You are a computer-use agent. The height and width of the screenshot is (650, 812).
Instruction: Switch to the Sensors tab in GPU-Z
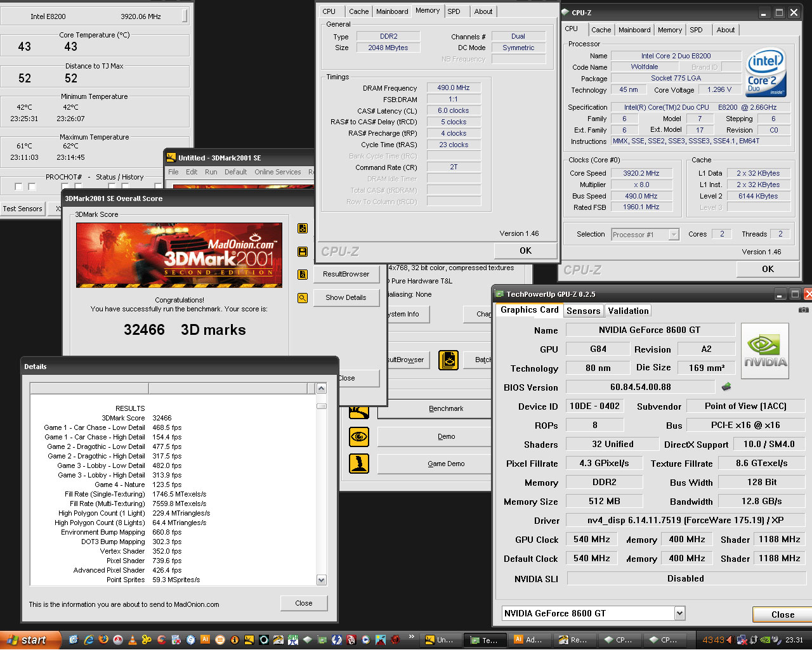583,311
